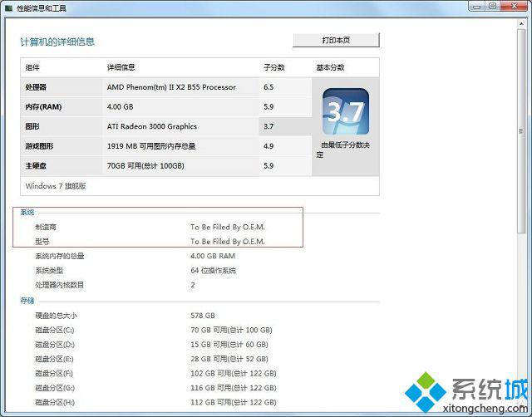Select the 游戏图形 row label
This screenshot has height=417, width=532.
coord(39,146)
